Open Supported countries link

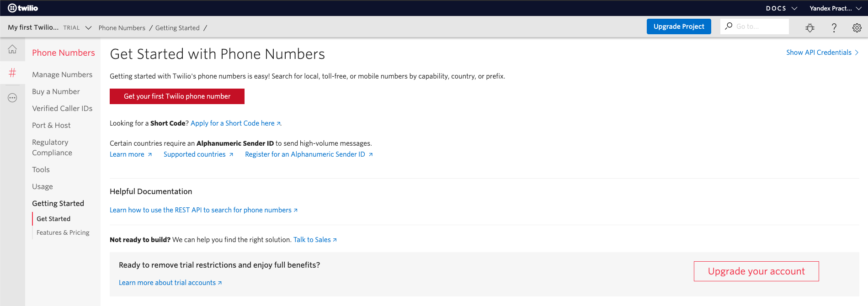pyautogui.click(x=198, y=154)
